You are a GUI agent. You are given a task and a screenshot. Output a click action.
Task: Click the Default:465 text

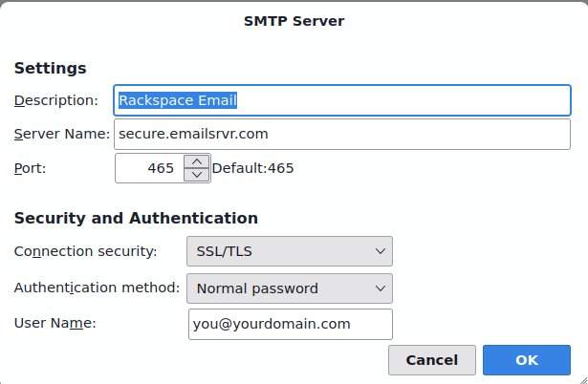point(252,168)
